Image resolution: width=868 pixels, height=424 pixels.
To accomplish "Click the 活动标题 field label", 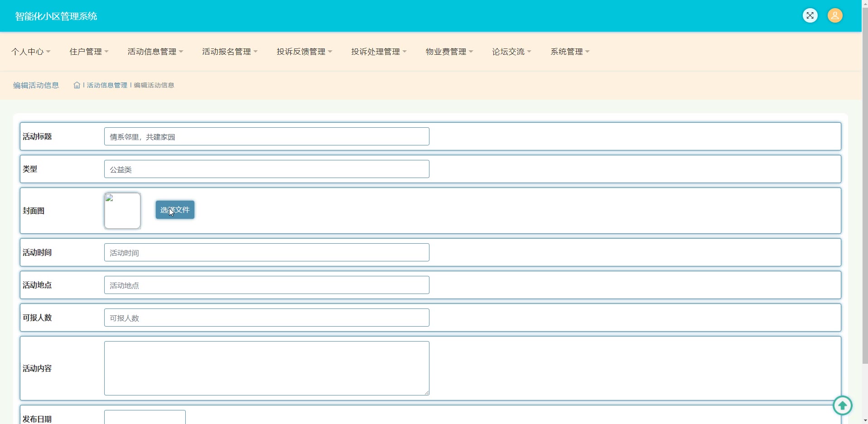I will [x=37, y=136].
